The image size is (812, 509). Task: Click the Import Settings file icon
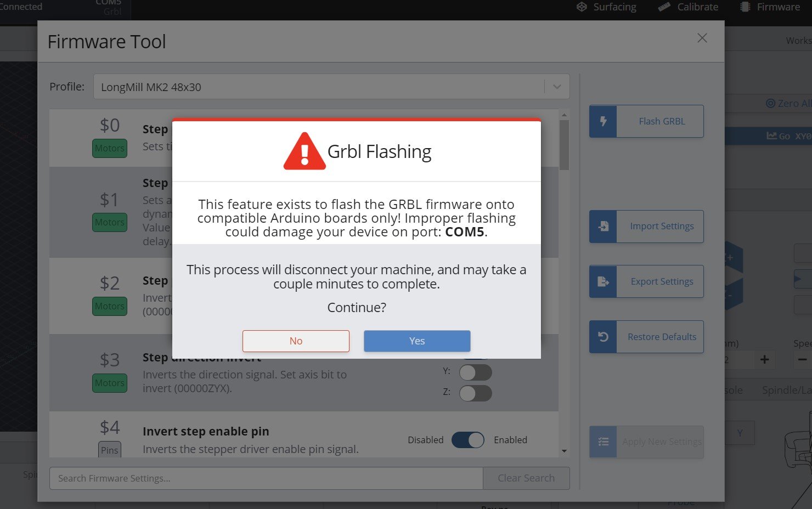pyautogui.click(x=603, y=226)
